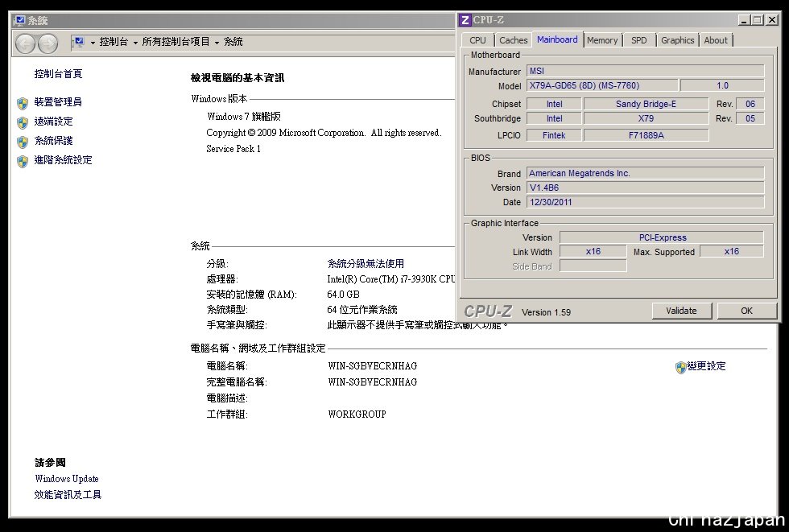Open the CPU tab in CPU-Z
This screenshot has width=789, height=532.
click(x=477, y=40)
